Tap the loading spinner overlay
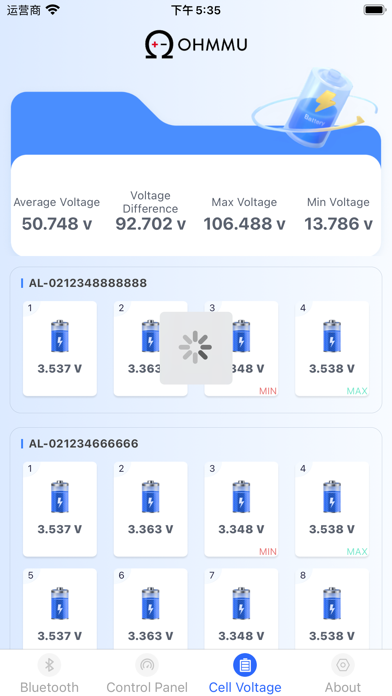Viewport: 392px width, 696px height. point(196,348)
